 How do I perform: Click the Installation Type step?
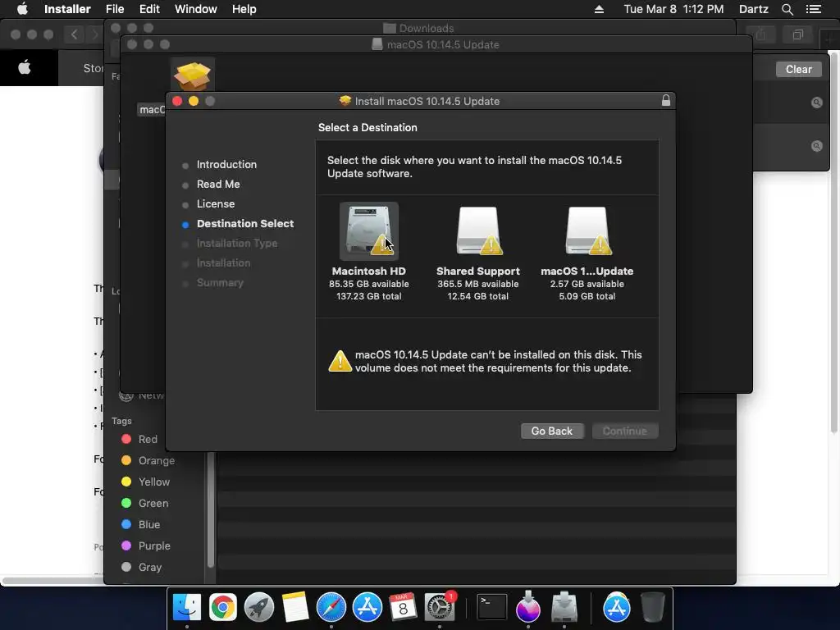coord(237,243)
